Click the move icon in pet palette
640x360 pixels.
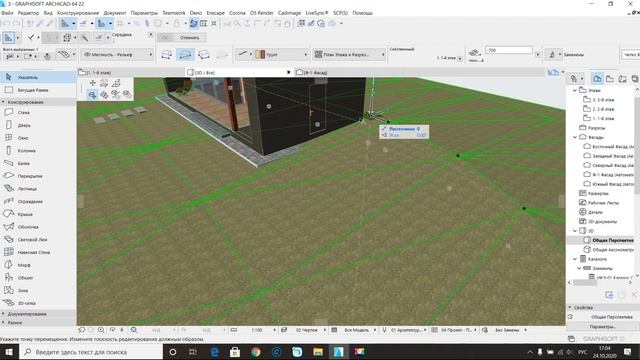(x=93, y=83)
